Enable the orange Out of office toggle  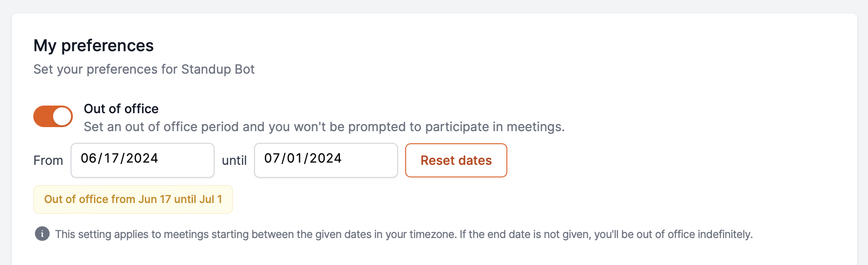point(53,116)
